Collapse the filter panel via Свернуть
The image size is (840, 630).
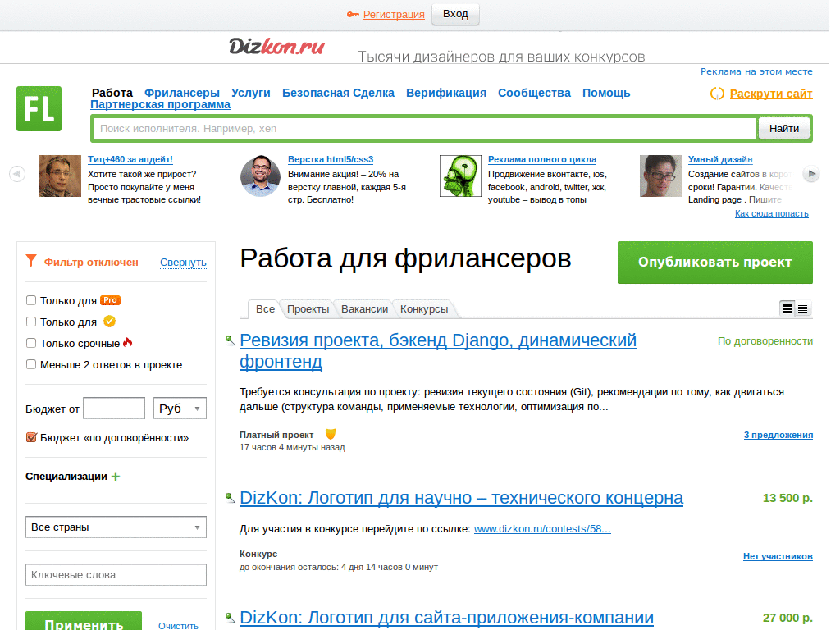[183, 262]
